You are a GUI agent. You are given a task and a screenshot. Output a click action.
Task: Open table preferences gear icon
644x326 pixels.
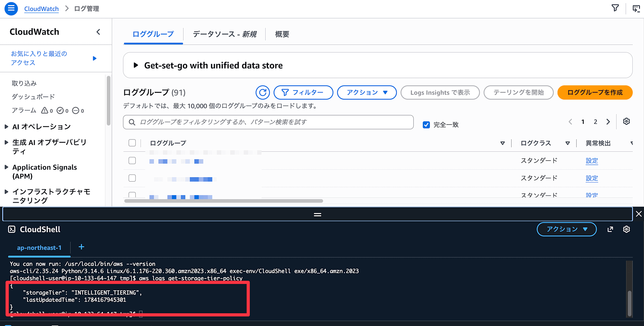point(626,121)
